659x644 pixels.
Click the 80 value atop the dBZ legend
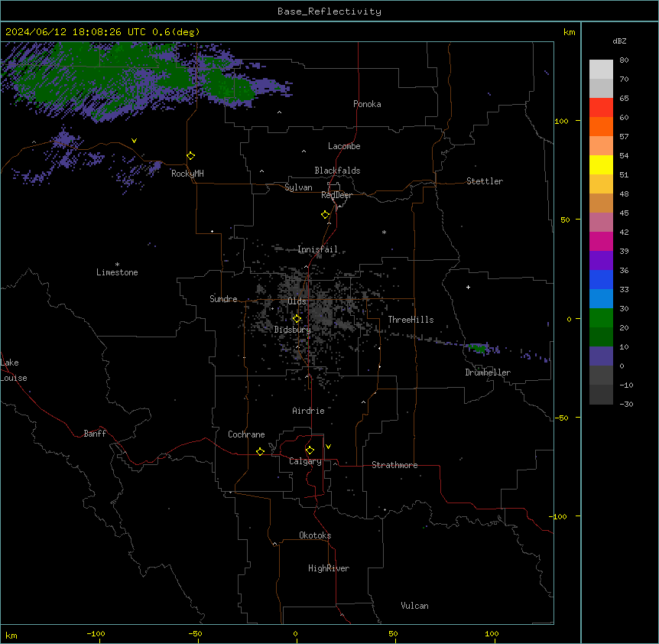[624, 60]
